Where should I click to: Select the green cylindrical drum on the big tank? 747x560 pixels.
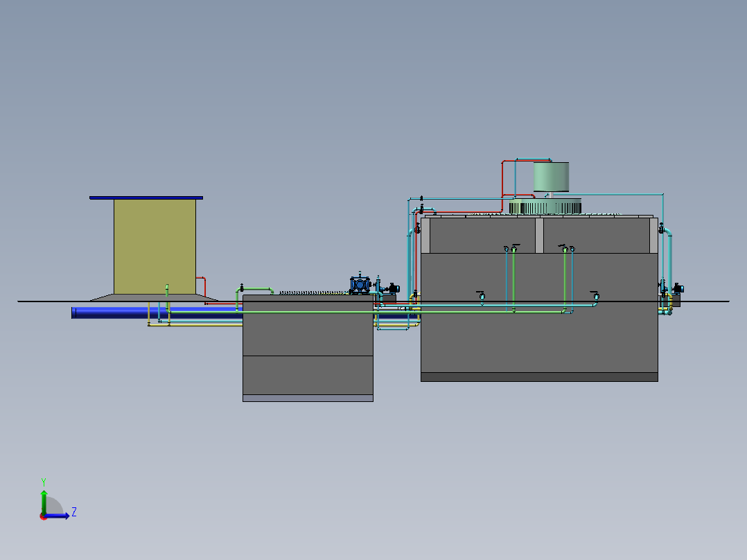pyautogui.click(x=551, y=177)
